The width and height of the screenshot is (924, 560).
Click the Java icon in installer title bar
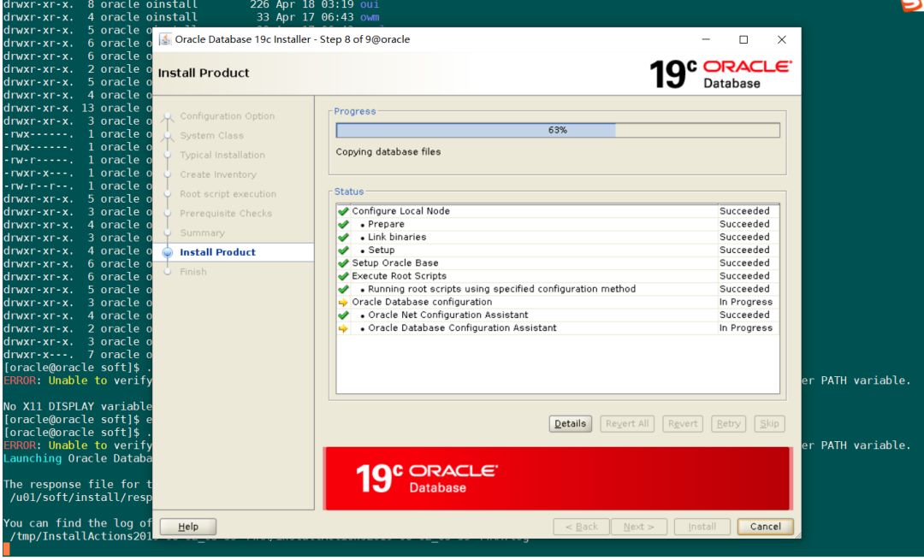(166, 39)
